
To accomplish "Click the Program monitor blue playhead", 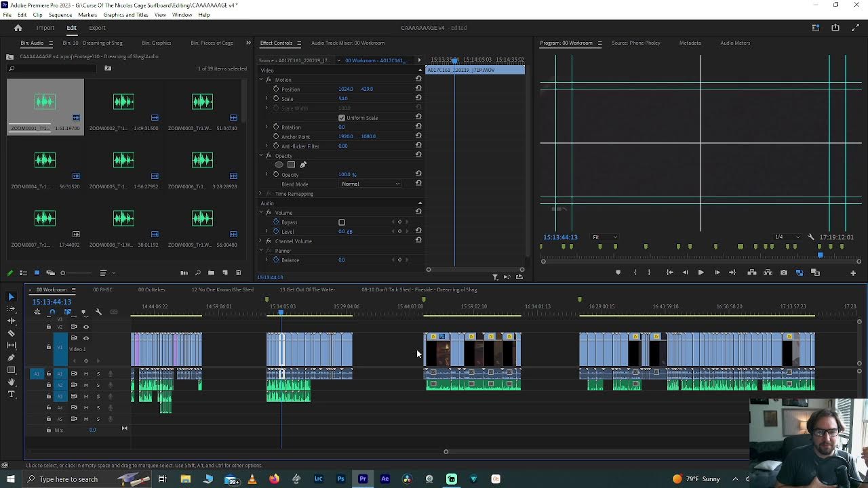I will [820, 255].
